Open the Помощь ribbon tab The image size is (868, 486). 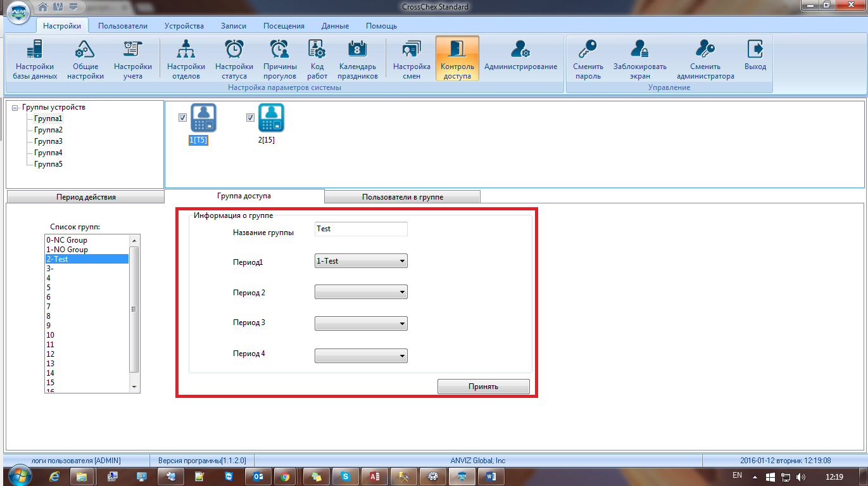point(381,26)
